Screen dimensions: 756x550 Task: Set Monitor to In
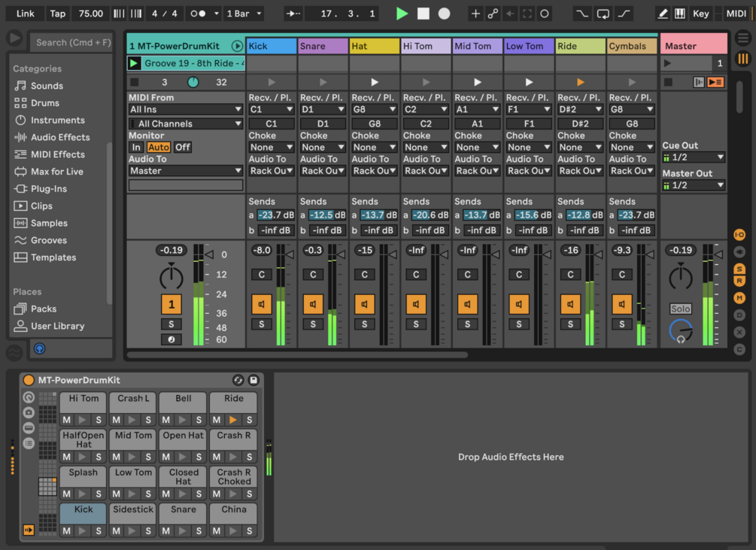tap(136, 147)
